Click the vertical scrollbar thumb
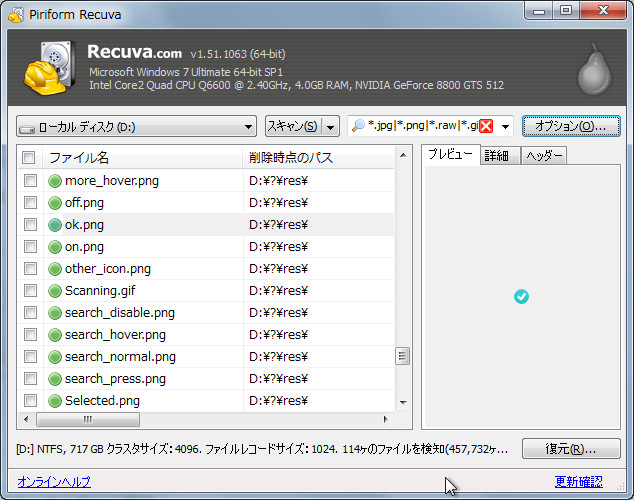Image resolution: width=634 pixels, height=500 pixels. [x=403, y=356]
